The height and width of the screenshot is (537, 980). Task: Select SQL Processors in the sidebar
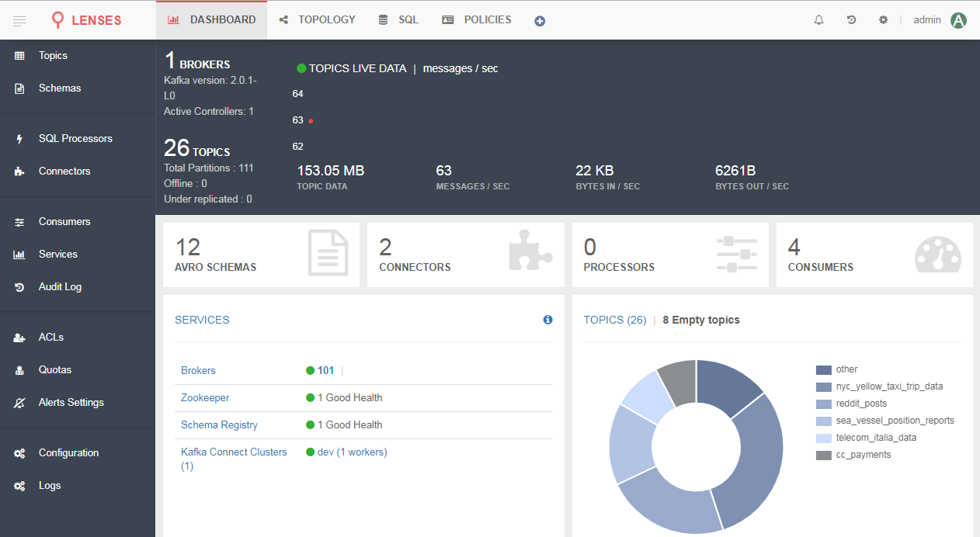tap(75, 138)
